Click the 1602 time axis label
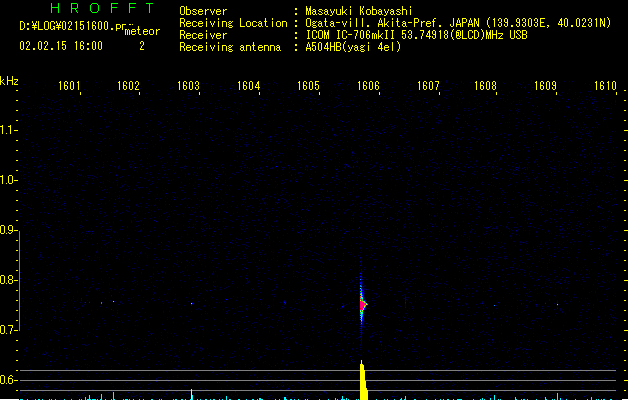The width and height of the screenshot is (629, 400). [x=128, y=86]
